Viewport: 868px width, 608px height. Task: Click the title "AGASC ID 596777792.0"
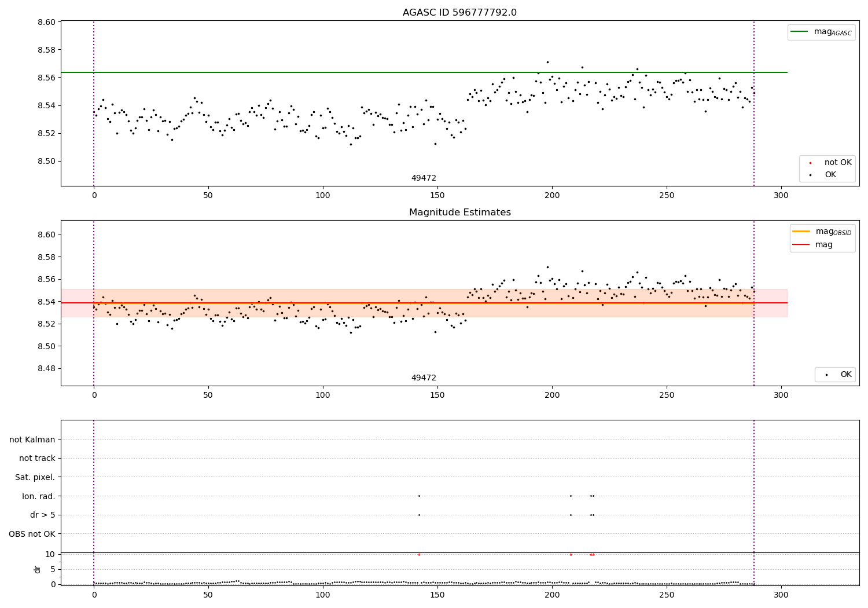[x=459, y=13]
